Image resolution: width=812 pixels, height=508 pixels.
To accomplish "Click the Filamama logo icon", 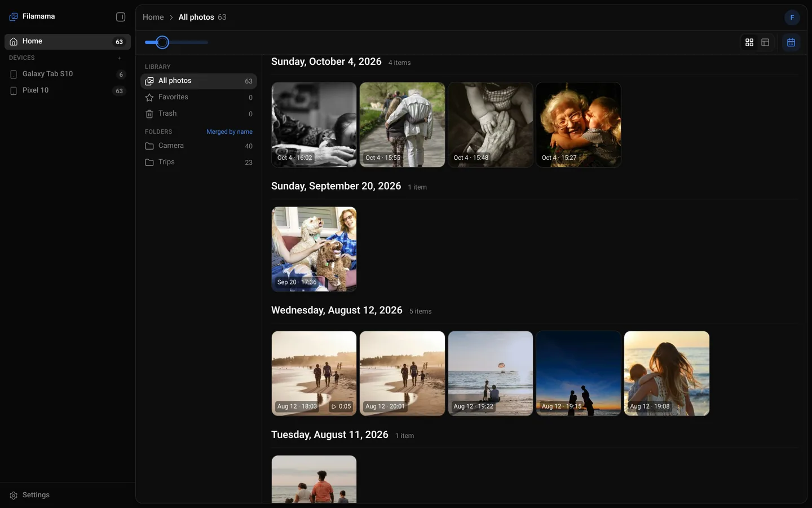I will [14, 17].
